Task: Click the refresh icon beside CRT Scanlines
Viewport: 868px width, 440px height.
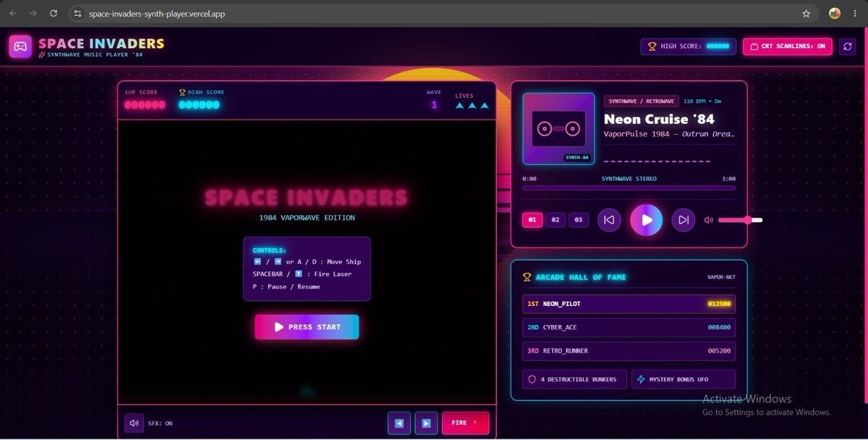Action: (x=847, y=46)
